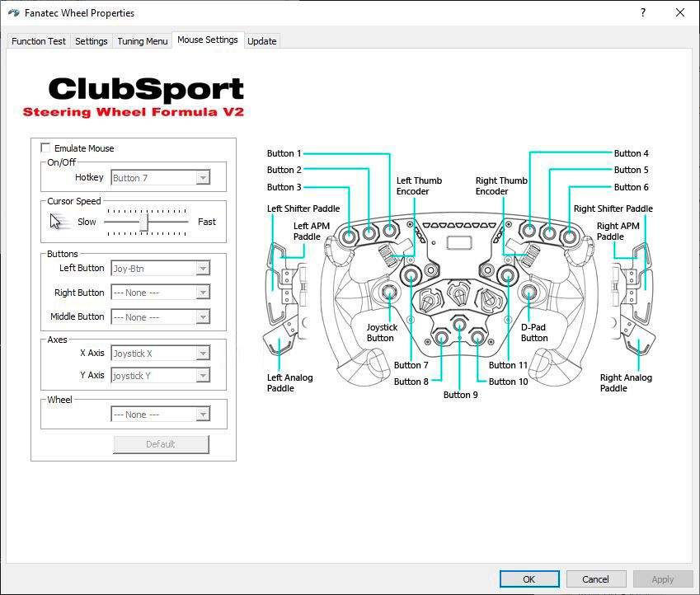Image resolution: width=700 pixels, height=595 pixels.
Task: Click the 'Button 4' label in the wheel diagram
Action: pos(632,153)
